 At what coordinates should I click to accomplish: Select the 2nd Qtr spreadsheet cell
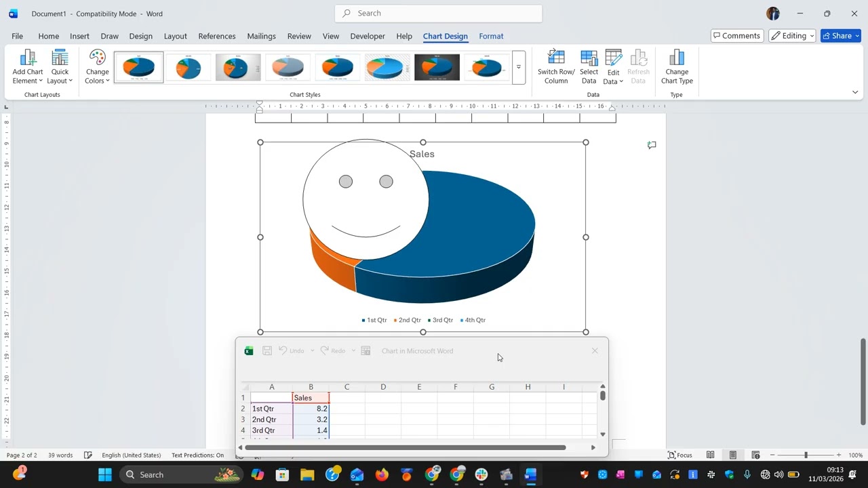pos(271,420)
